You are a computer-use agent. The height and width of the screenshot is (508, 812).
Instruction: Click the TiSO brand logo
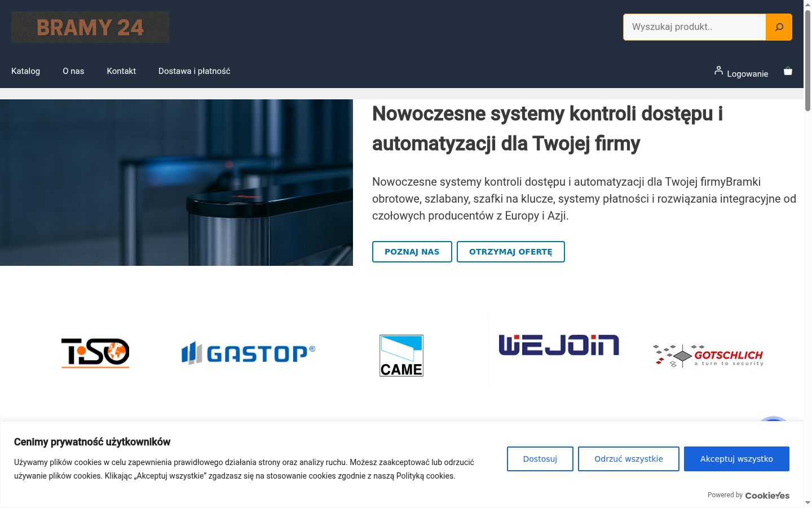(95, 353)
